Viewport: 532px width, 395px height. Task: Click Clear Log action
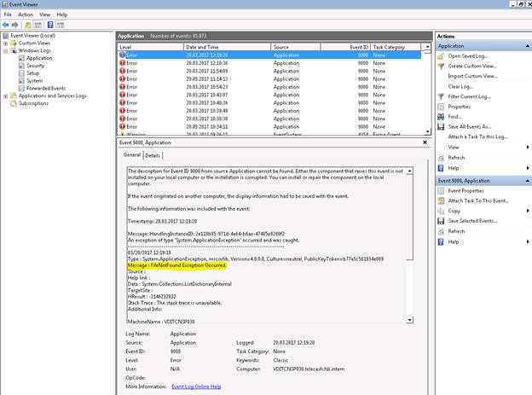click(x=460, y=86)
